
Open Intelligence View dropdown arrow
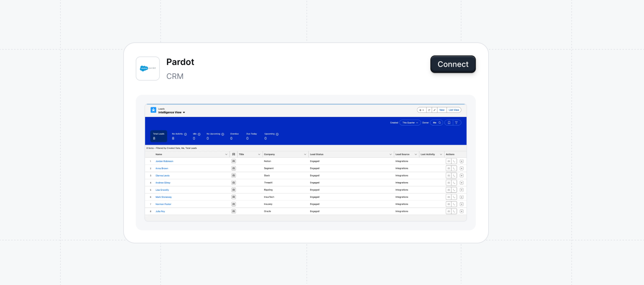pos(184,112)
